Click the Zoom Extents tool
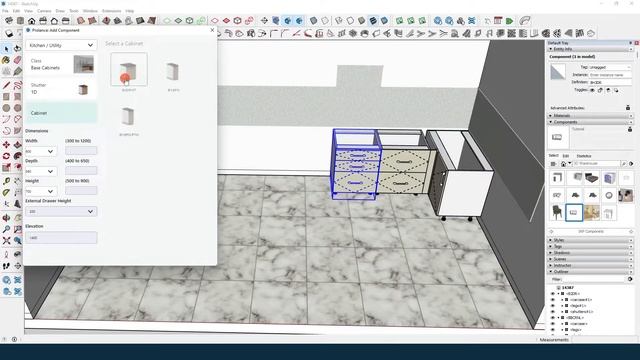Viewport: 640px width, 360px height. coord(6,241)
